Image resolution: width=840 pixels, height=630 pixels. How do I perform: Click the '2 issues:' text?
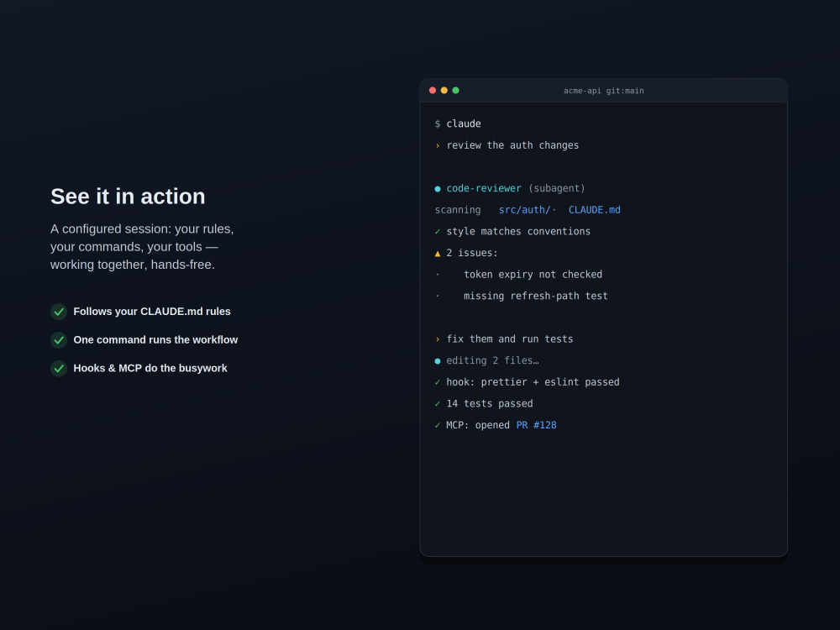[472, 253]
